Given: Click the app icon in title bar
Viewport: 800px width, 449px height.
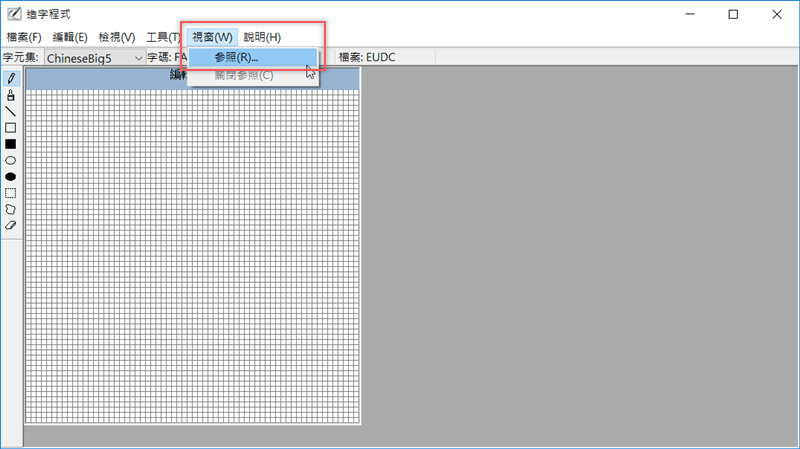Looking at the screenshot, I should 14,14.
